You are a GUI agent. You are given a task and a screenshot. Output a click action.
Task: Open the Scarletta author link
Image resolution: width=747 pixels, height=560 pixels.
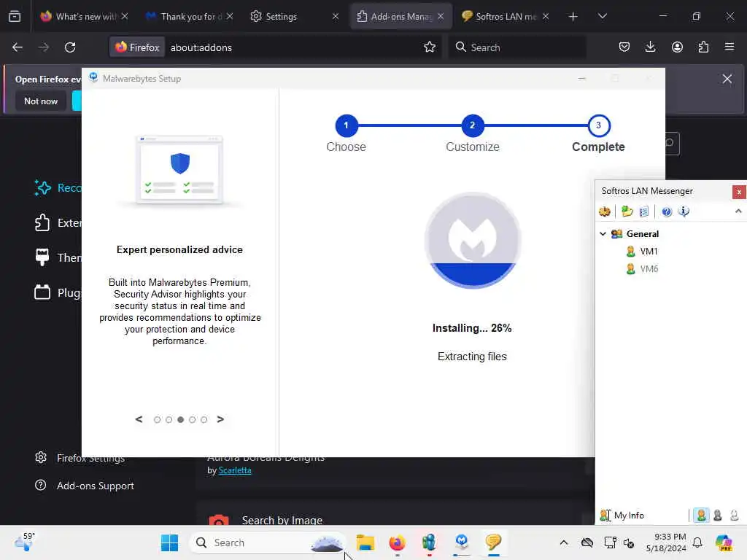coord(235,470)
